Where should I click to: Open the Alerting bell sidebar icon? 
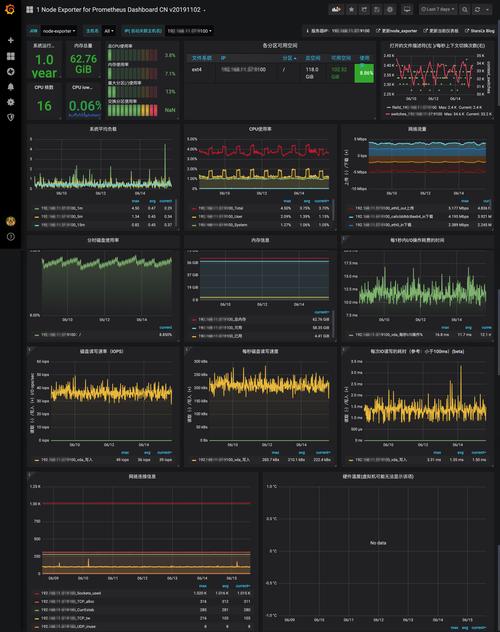coord(11,87)
